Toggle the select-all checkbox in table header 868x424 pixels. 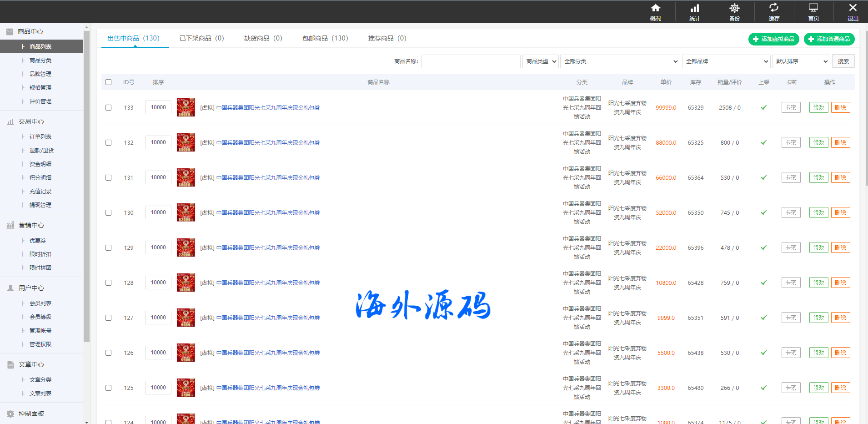[x=108, y=82]
